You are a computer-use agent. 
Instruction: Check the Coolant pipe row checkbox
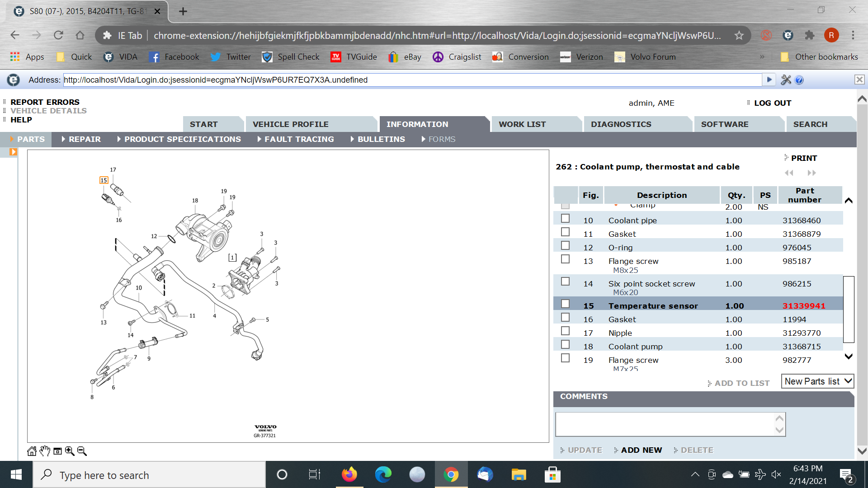point(565,219)
